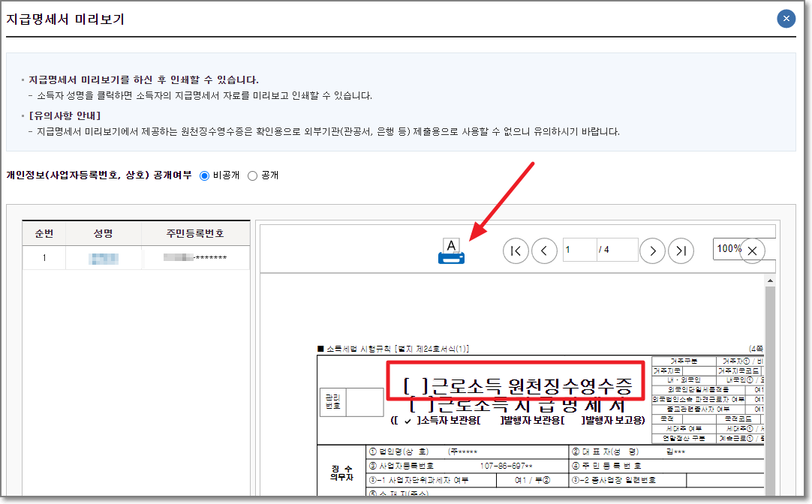
Task: Click the 관리번호 box in document
Action: click(x=352, y=401)
